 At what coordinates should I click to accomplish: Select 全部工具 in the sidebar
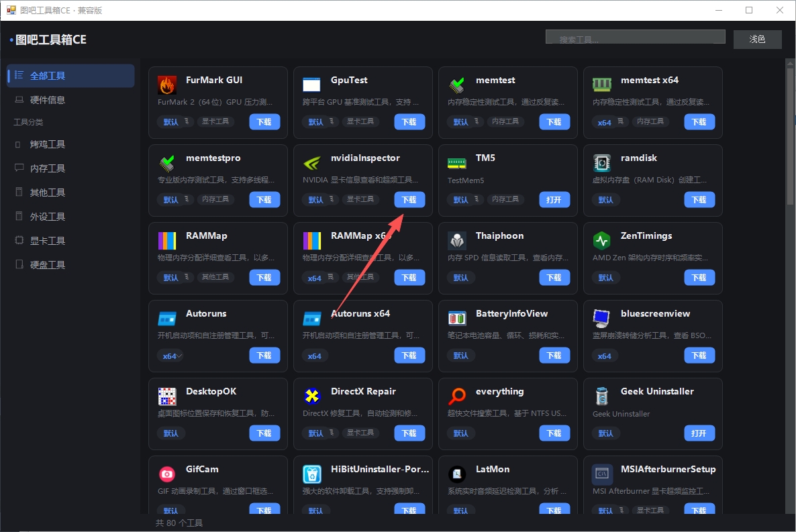[70, 76]
